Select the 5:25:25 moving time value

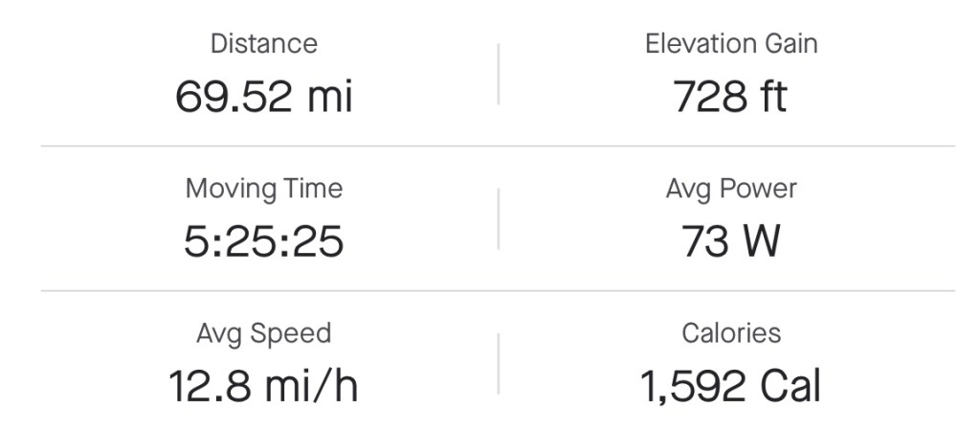264,241
